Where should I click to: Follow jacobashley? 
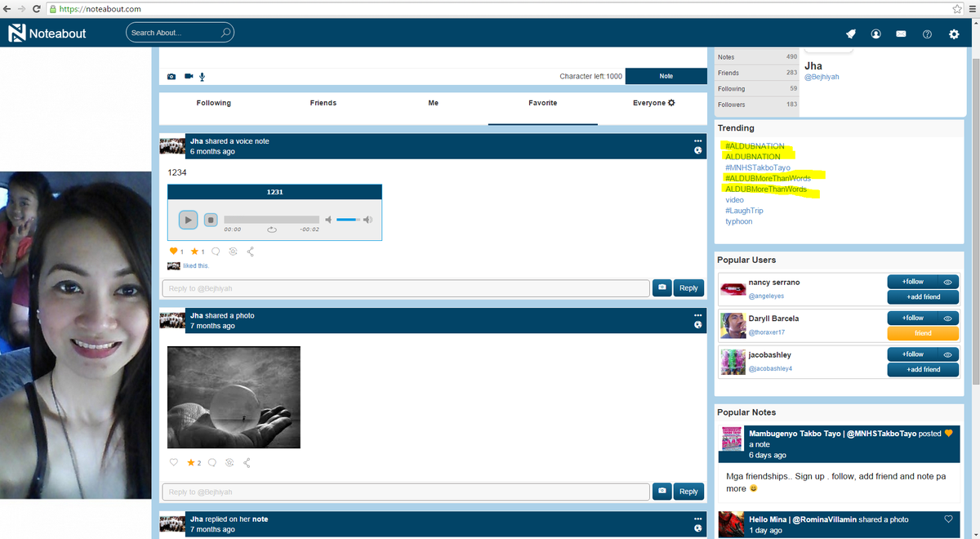point(913,354)
